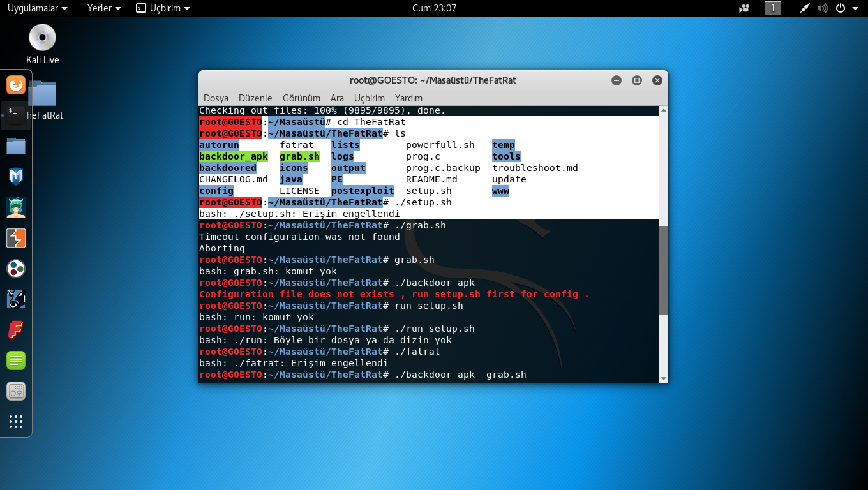Open the volume indicator in top bar
This screenshot has height=490, width=868.
pyautogui.click(x=823, y=8)
